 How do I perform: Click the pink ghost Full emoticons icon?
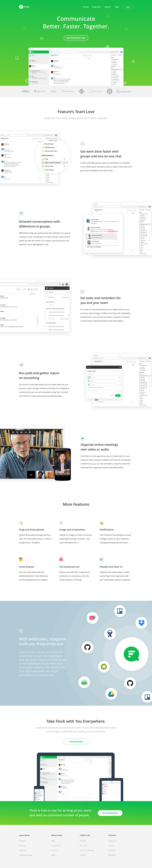click(61, 559)
